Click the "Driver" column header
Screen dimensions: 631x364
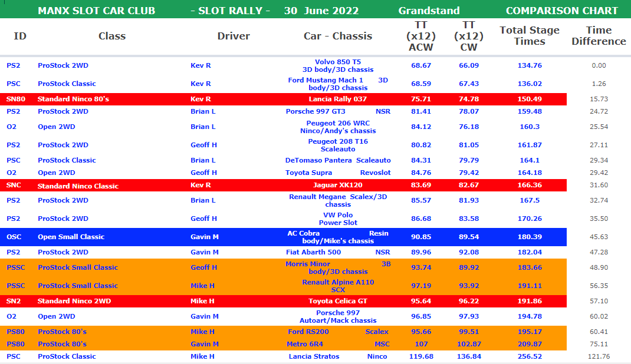tap(234, 36)
